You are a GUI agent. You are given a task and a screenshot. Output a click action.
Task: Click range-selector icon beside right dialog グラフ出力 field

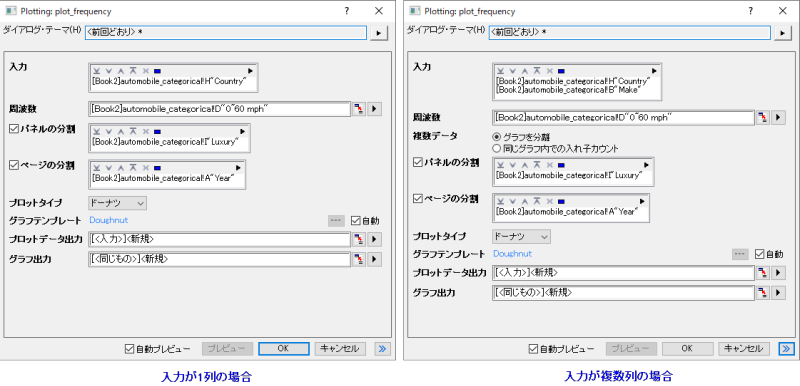pos(762,293)
